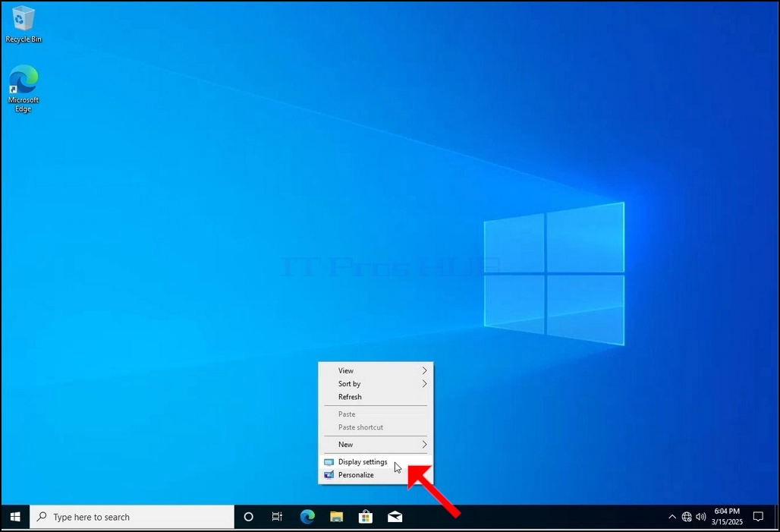This screenshot has height=532, width=780.
Task: Expand the New submenu
Action: 376,445
